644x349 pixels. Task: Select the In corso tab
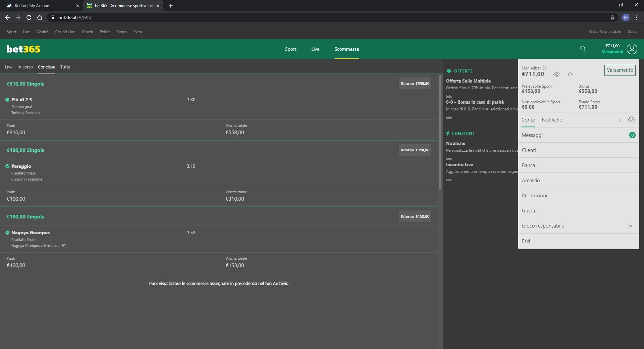coord(25,67)
